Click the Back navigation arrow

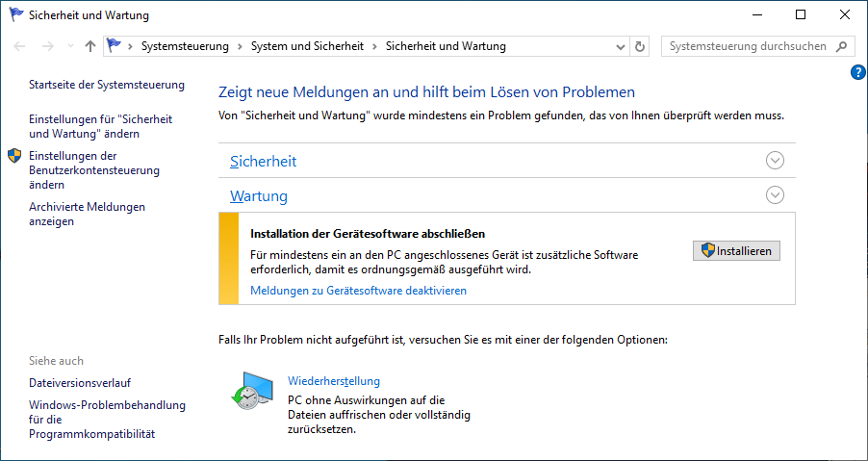click(19, 46)
